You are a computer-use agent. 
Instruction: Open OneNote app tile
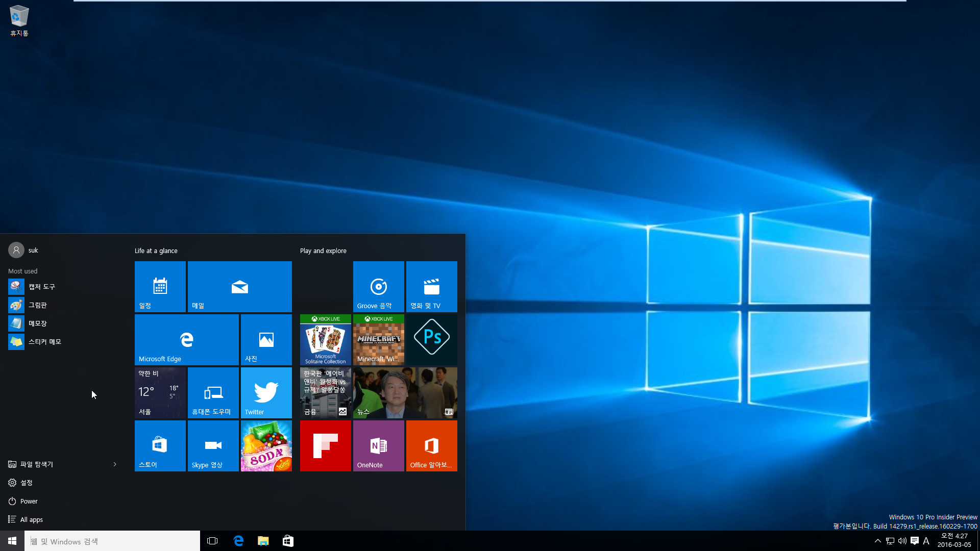pos(377,445)
